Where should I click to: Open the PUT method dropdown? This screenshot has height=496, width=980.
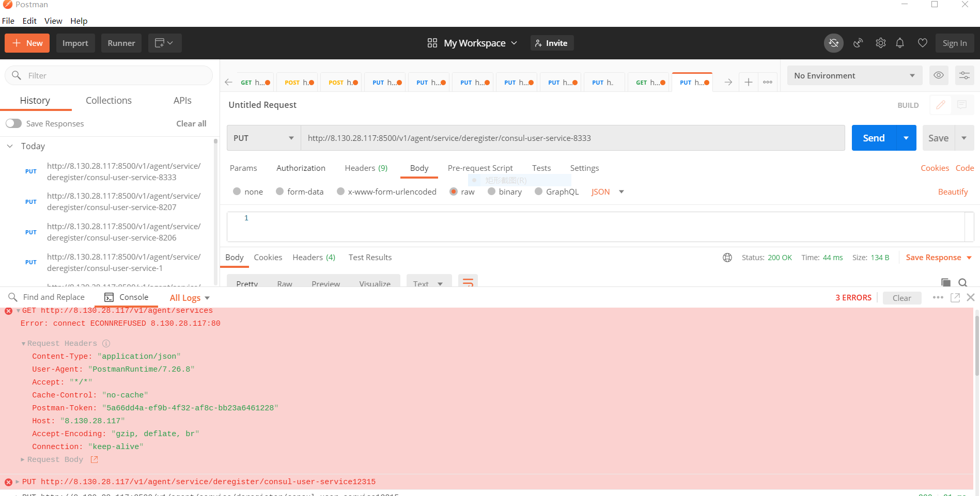tap(263, 138)
